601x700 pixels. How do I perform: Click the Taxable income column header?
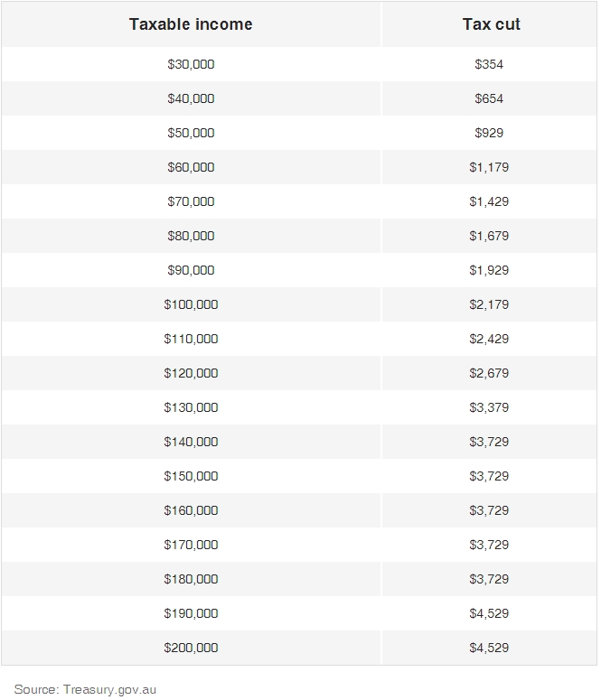point(191,24)
